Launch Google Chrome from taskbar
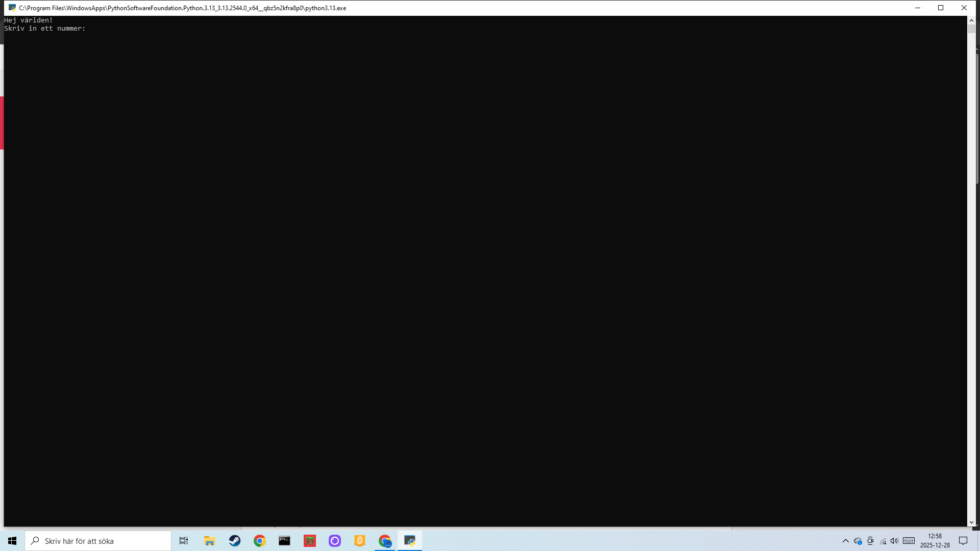Screen dimensions: 980x551 [x=259, y=541]
